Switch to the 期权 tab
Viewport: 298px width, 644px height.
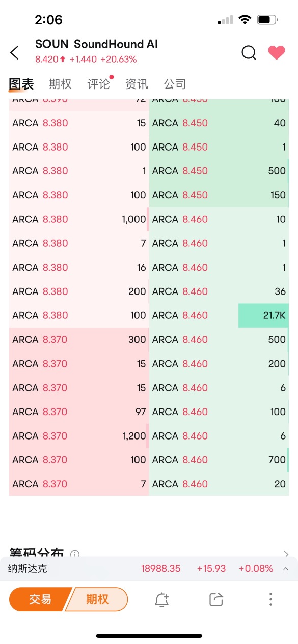pyautogui.click(x=60, y=84)
